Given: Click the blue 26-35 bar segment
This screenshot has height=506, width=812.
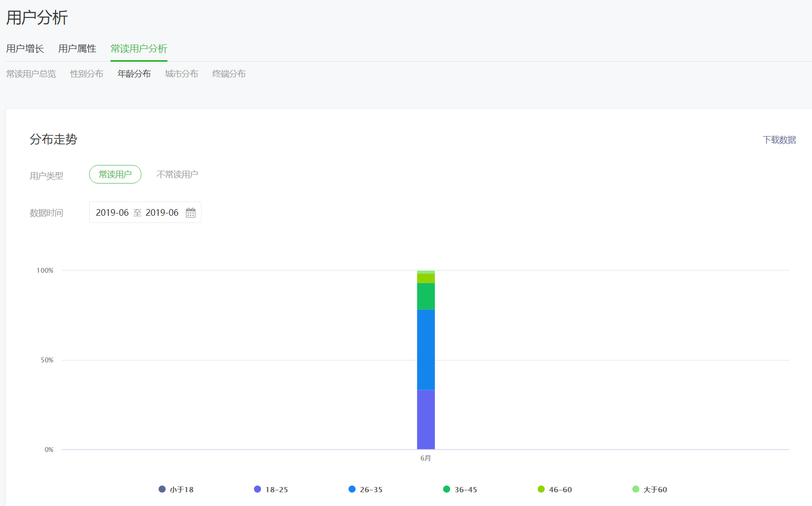Looking at the screenshot, I should [x=426, y=350].
